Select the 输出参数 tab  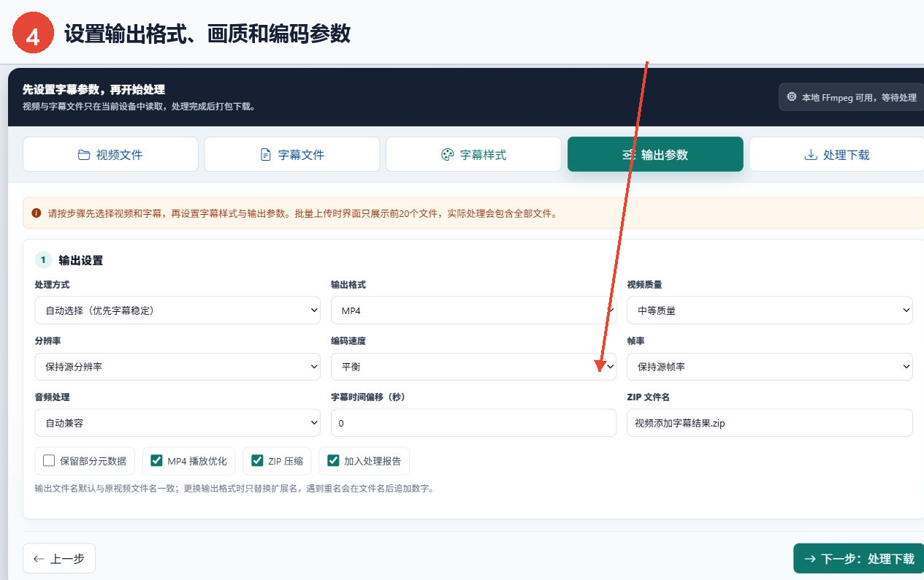[x=655, y=154]
